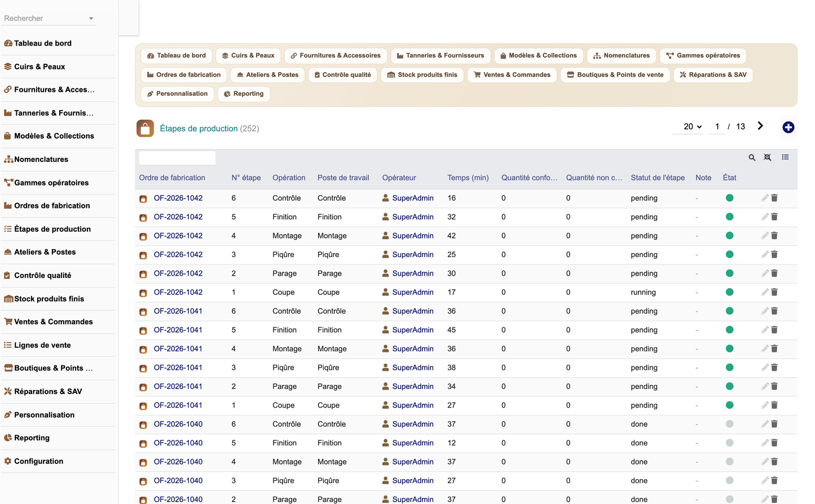This screenshot has width=815, height=504.
Task: Open the SuperAdmin operator link in the first row
Action: (x=413, y=198)
